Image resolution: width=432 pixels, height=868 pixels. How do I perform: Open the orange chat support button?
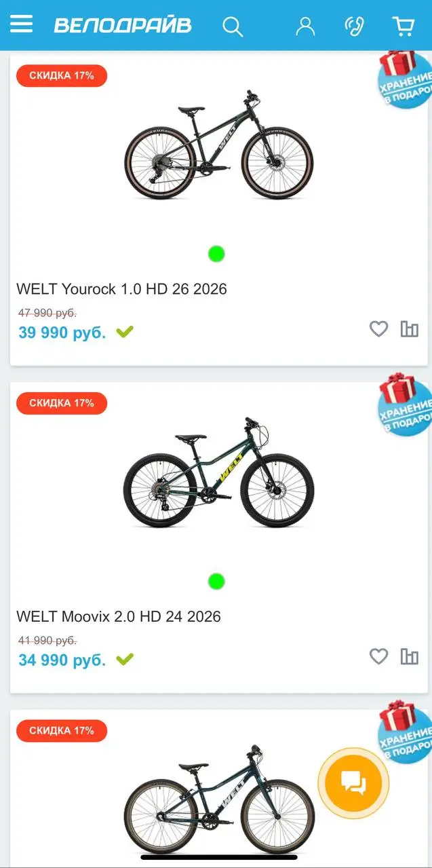(353, 783)
